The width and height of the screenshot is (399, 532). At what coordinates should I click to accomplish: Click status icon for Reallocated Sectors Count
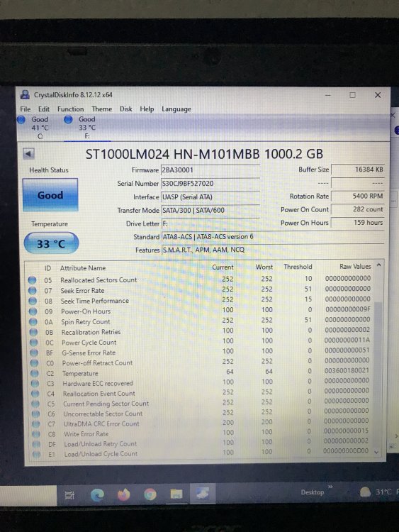coord(32,280)
